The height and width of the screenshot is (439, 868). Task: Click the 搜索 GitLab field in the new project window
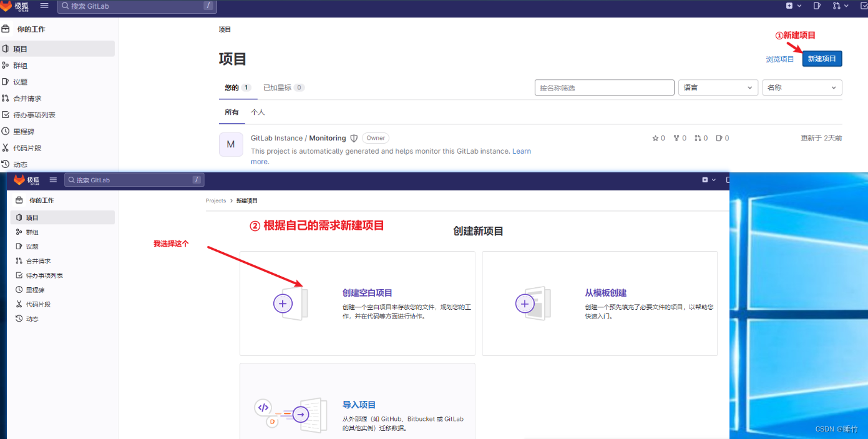point(134,180)
